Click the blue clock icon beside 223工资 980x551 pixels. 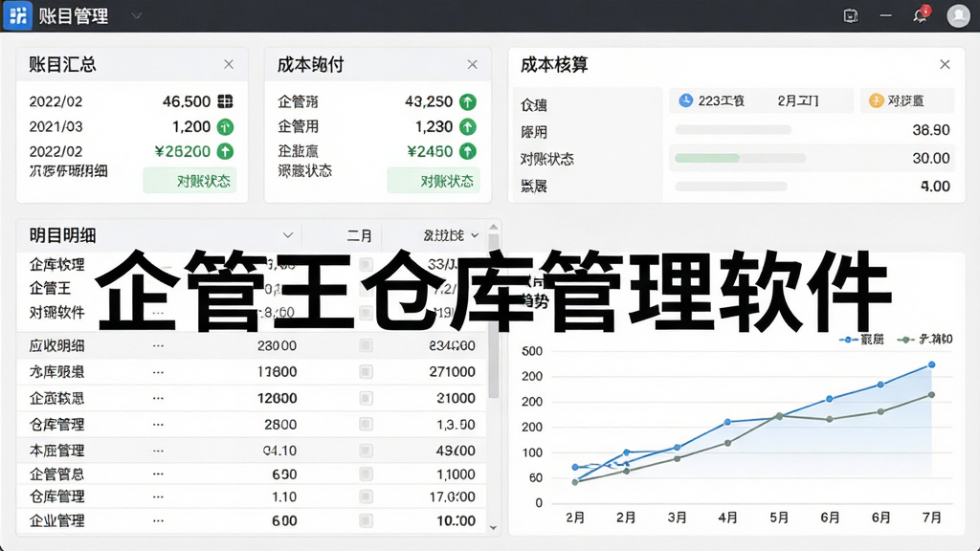pos(685,99)
